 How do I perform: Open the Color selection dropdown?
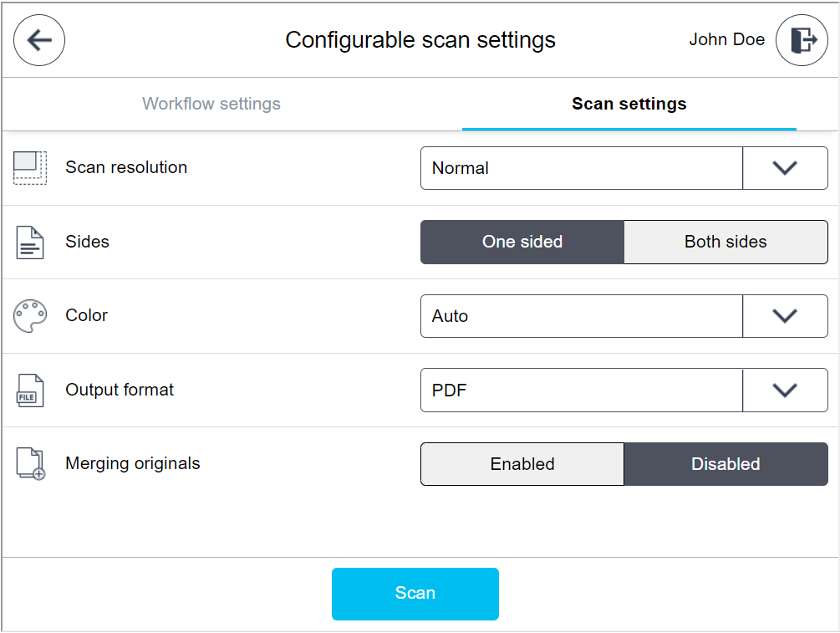point(785,315)
